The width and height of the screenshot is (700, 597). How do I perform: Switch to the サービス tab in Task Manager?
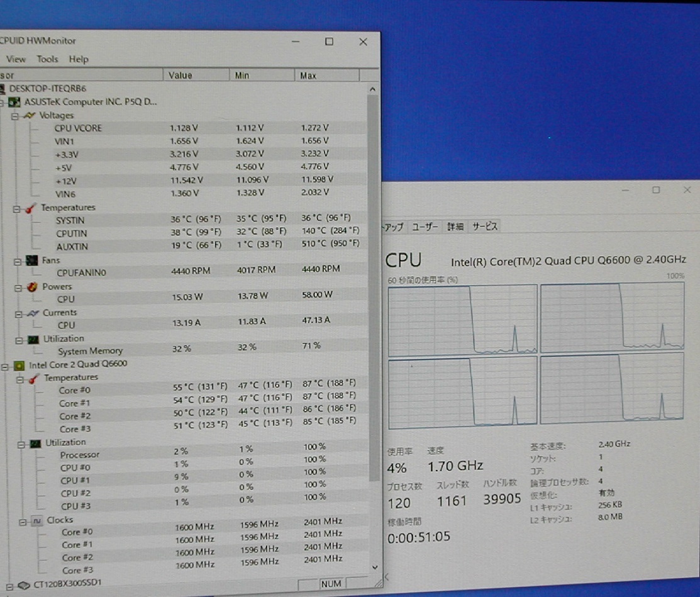[485, 227]
